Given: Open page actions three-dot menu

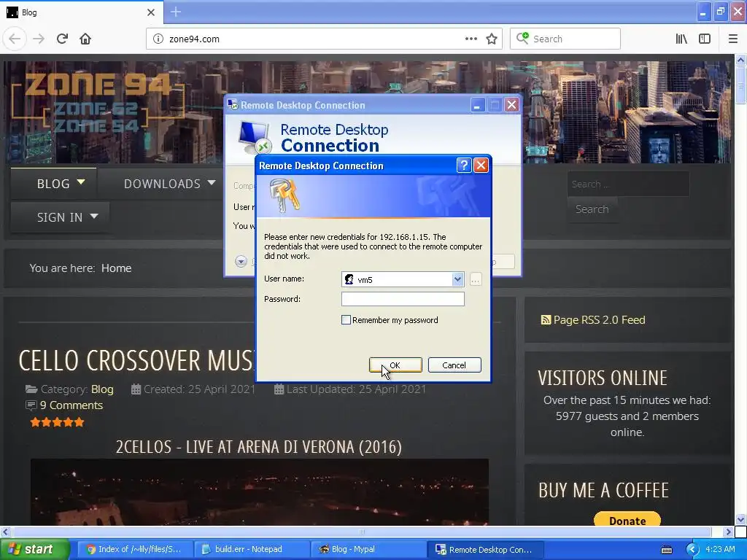Looking at the screenshot, I should pos(471,39).
